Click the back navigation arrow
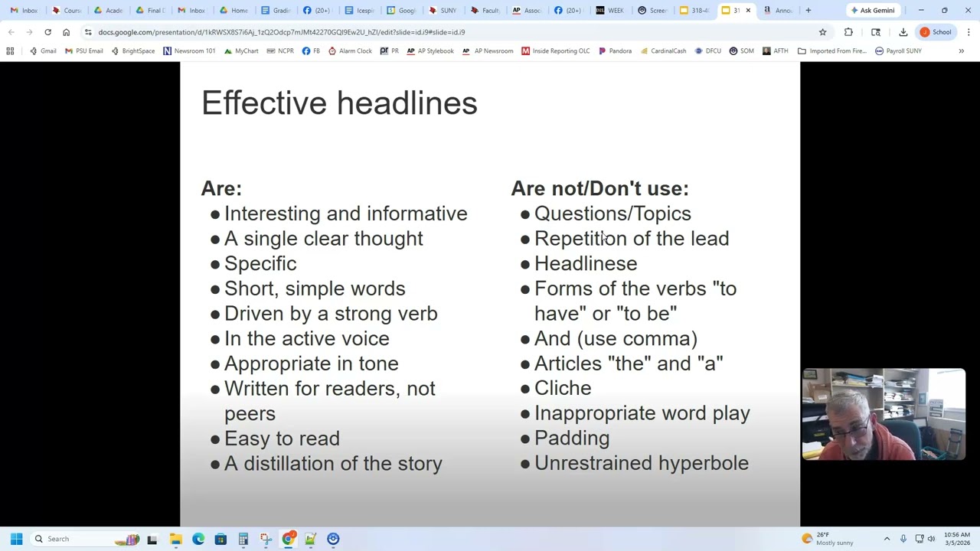Viewport: 980px width, 551px height. (11, 32)
